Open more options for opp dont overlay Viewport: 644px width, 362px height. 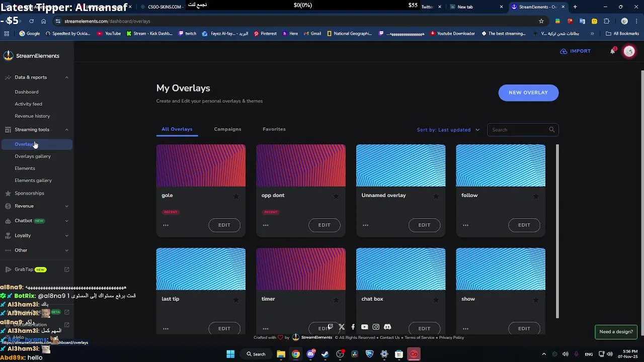[266, 225]
